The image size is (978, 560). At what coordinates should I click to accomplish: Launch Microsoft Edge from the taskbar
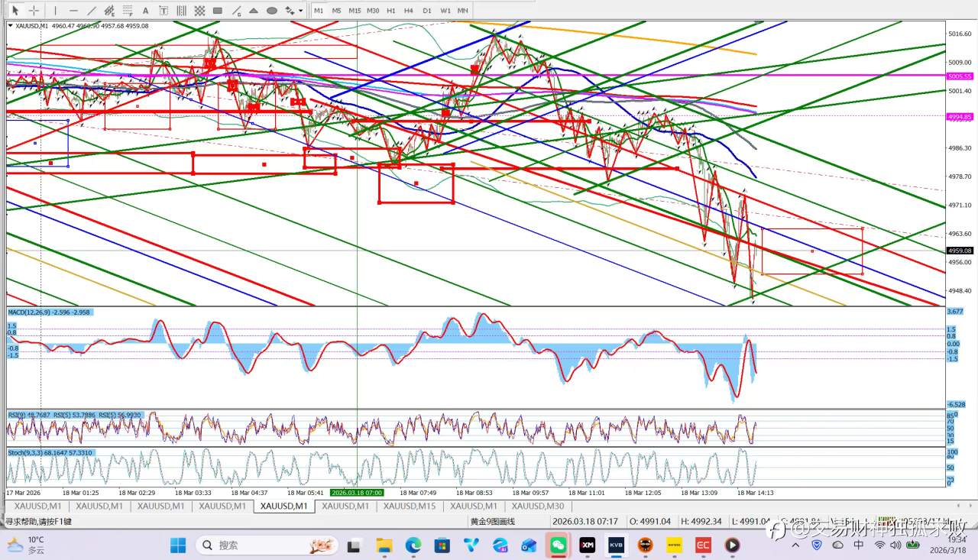point(413,545)
